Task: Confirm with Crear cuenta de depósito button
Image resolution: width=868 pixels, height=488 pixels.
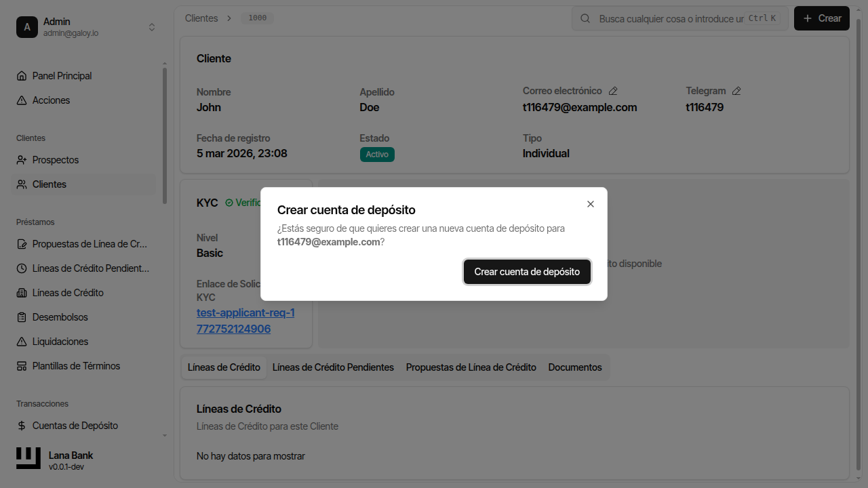Action: tap(527, 271)
